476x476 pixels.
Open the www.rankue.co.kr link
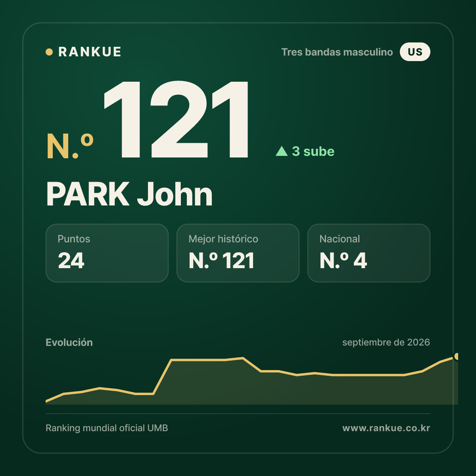click(386, 428)
